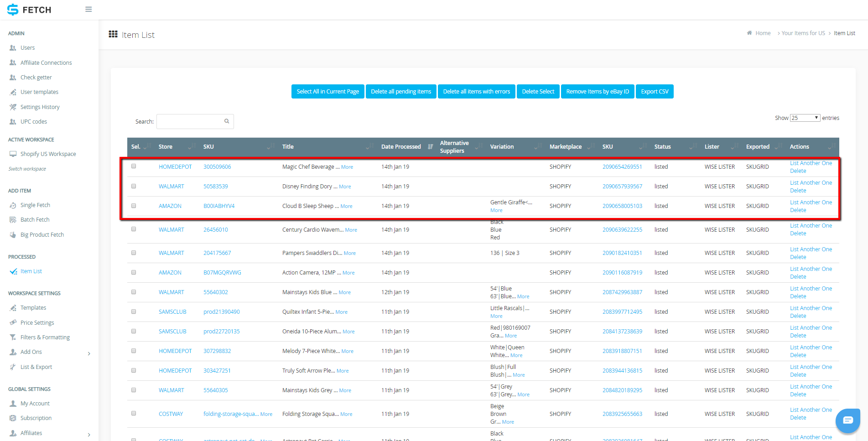
Task: Click Delete all pending items button
Action: coord(401,92)
